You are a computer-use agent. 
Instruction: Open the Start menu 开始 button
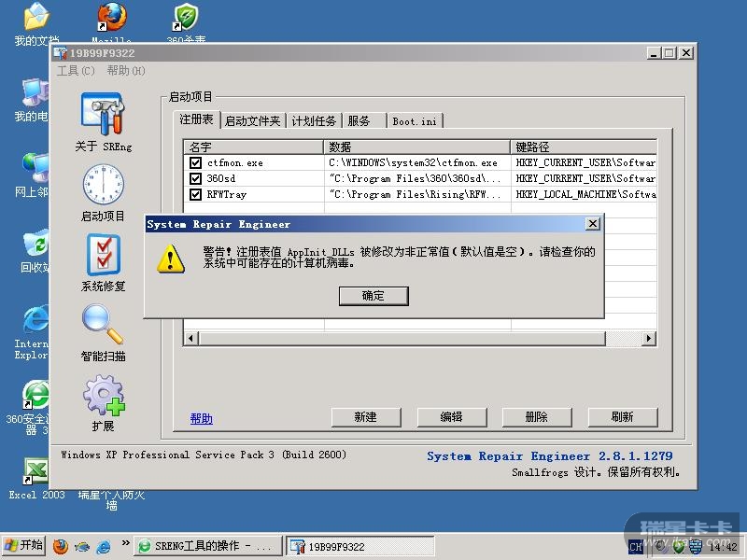pos(23,546)
